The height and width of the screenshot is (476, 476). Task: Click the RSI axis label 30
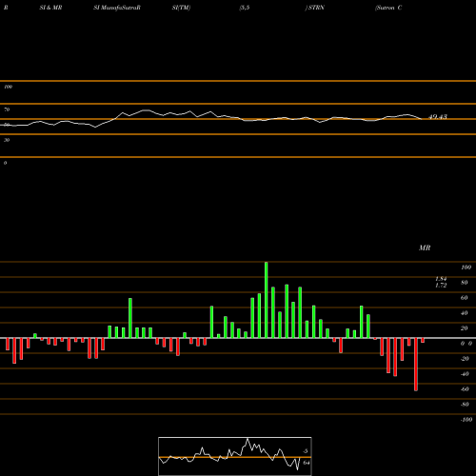pyautogui.click(x=7, y=140)
